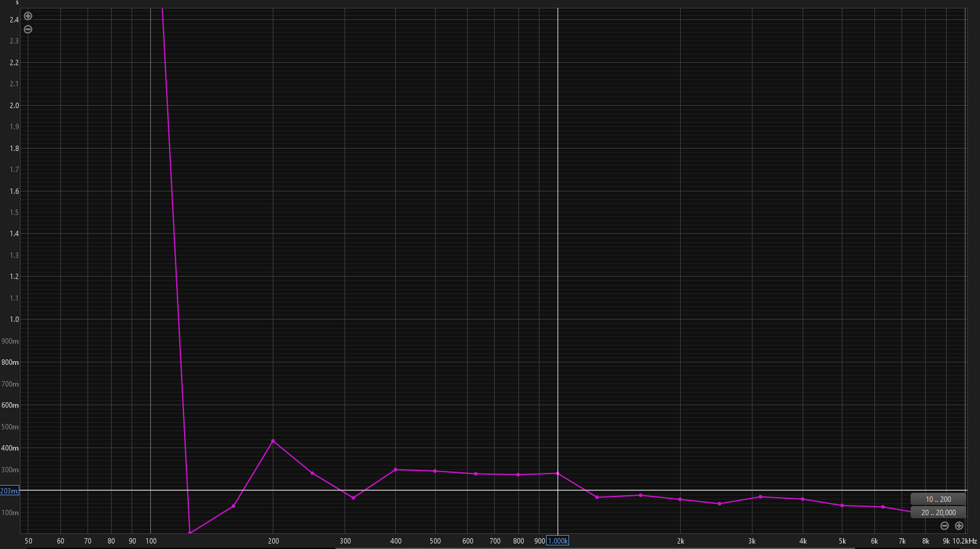The height and width of the screenshot is (549, 980).
Task: Click the '2k' frequency axis label
Action: point(681,541)
